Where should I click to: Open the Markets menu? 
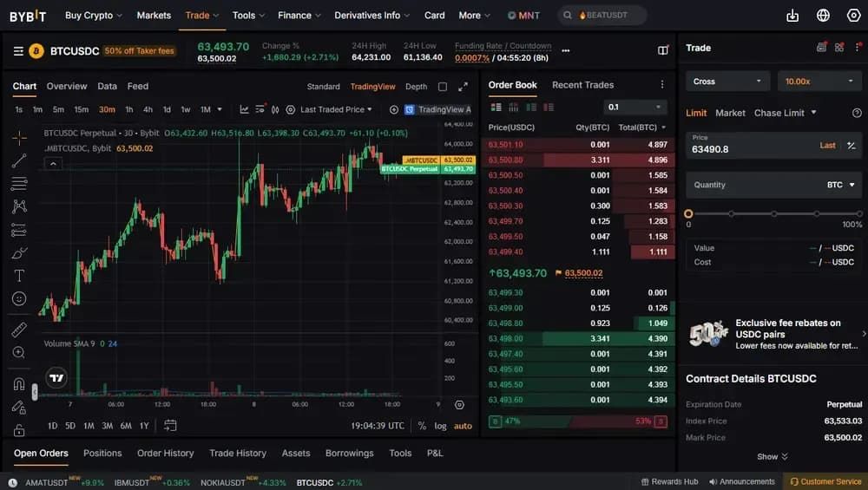click(x=154, y=16)
